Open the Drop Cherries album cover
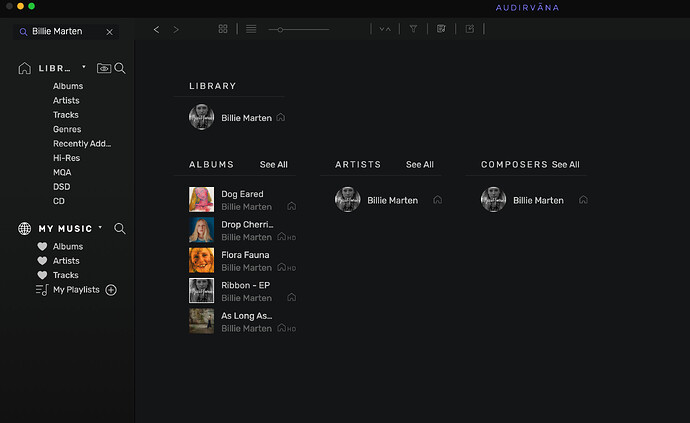Image resolution: width=690 pixels, height=423 pixels. pos(202,230)
